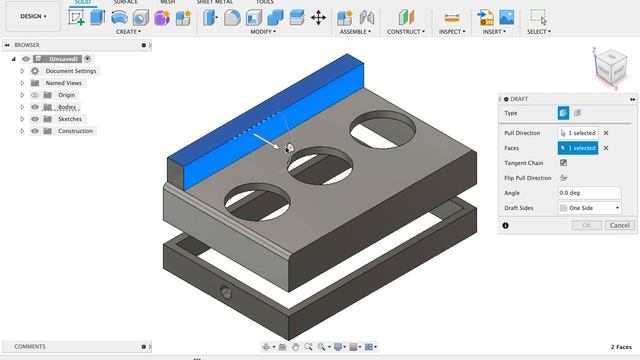Click the Insert Derive icon
The height and width of the screenshot is (360, 640).
(x=486, y=18)
